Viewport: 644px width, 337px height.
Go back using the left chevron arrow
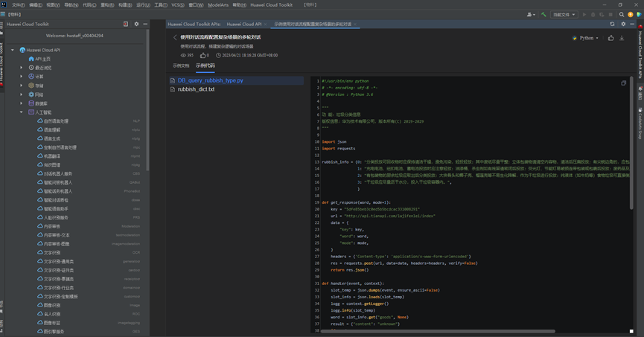point(175,37)
